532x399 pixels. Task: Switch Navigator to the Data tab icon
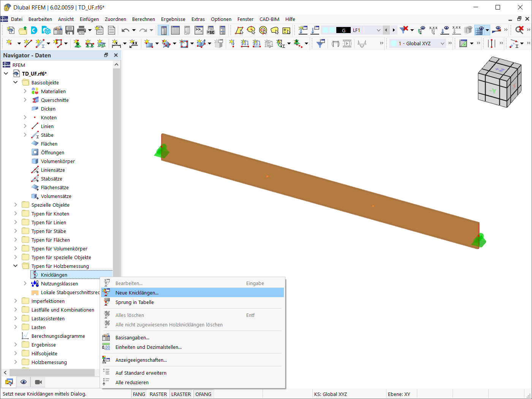pos(9,382)
